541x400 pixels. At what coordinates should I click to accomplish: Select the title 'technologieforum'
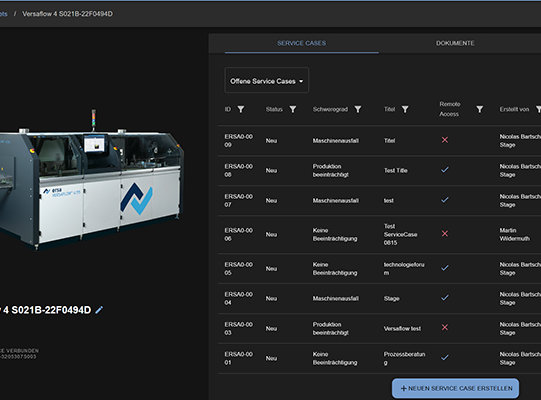[x=404, y=269]
